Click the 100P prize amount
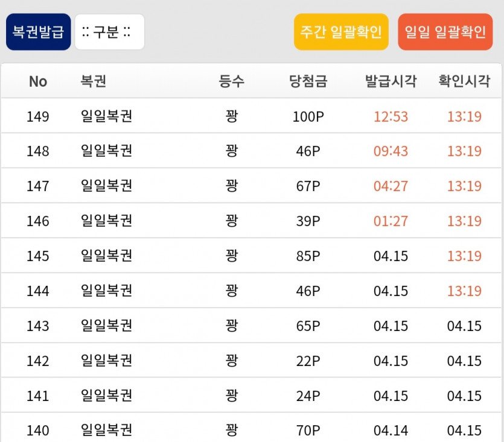 coord(308,116)
